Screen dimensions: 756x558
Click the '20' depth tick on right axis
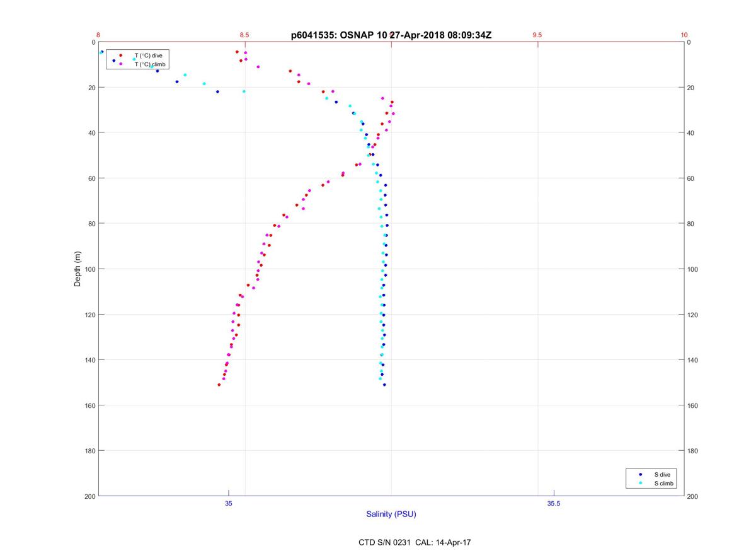[690, 88]
